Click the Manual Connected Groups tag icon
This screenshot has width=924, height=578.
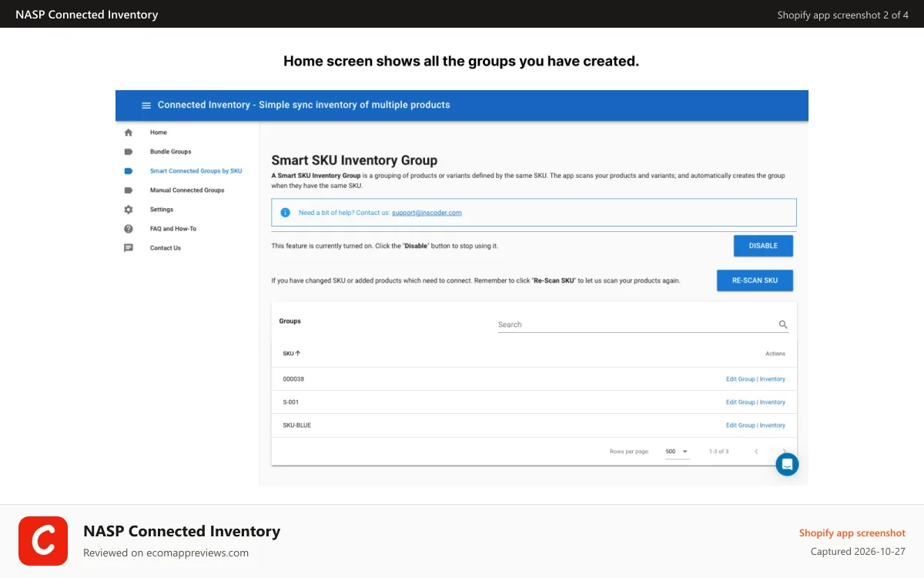pyautogui.click(x=129, y=190)
